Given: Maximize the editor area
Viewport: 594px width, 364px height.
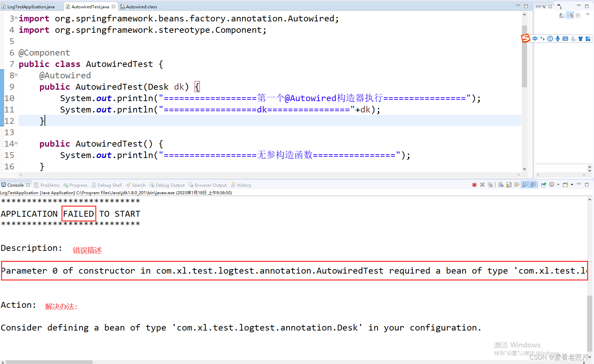Looking at the screenshot, I should (x=526, y=6).
